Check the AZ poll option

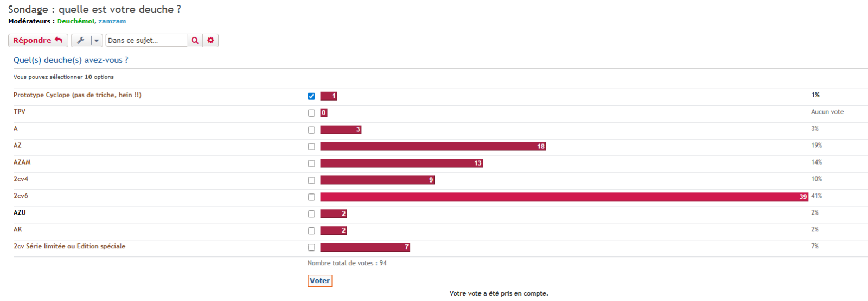pos(311,147)
